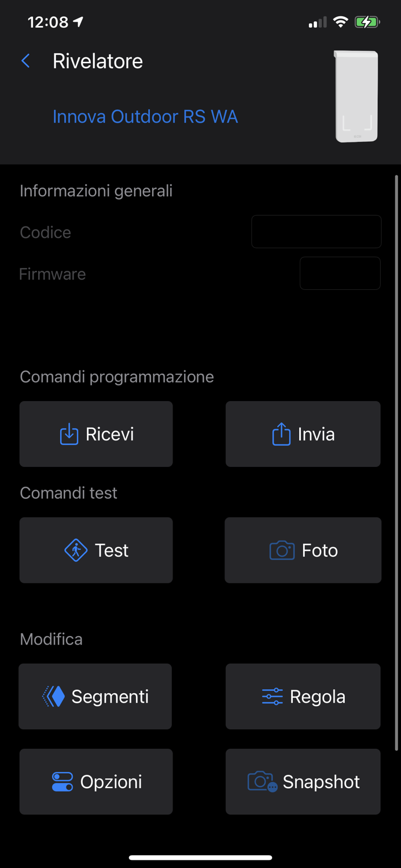Open Regola to adjust detector settings
Screen dimensions: 401x868
pos(303,696)
